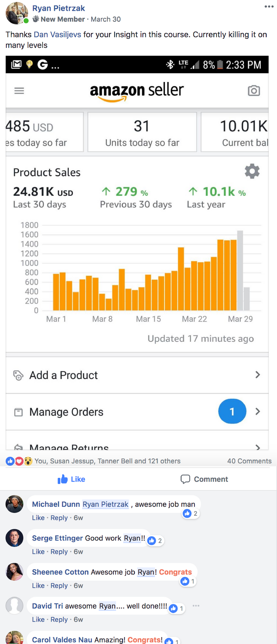The image size is (277, 644).
Task: Reply to Sheenee Cotton's comment
Action: [x=59, y=585]
